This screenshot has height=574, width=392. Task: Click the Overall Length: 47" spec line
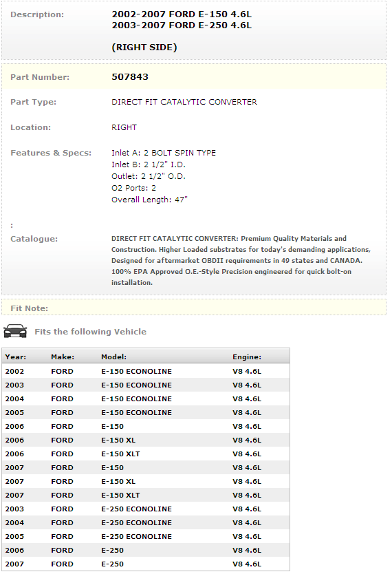[149, 200]
